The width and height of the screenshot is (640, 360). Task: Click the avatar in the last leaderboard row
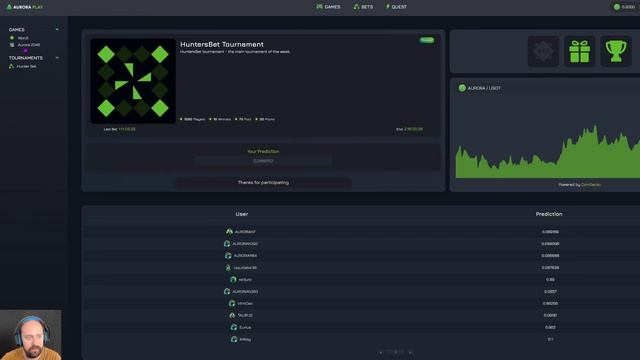point(234,339)
